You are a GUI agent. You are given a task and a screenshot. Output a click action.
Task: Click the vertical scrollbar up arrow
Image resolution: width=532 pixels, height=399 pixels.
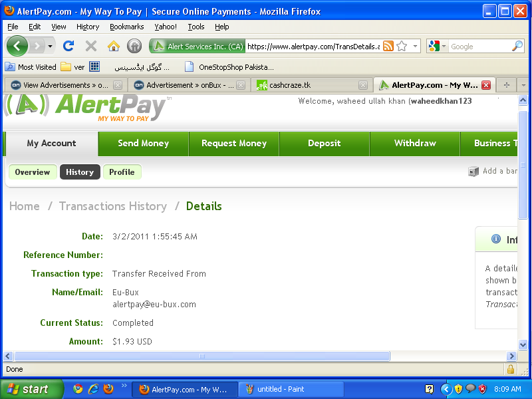pyautogui.click(x=523, y=100)
